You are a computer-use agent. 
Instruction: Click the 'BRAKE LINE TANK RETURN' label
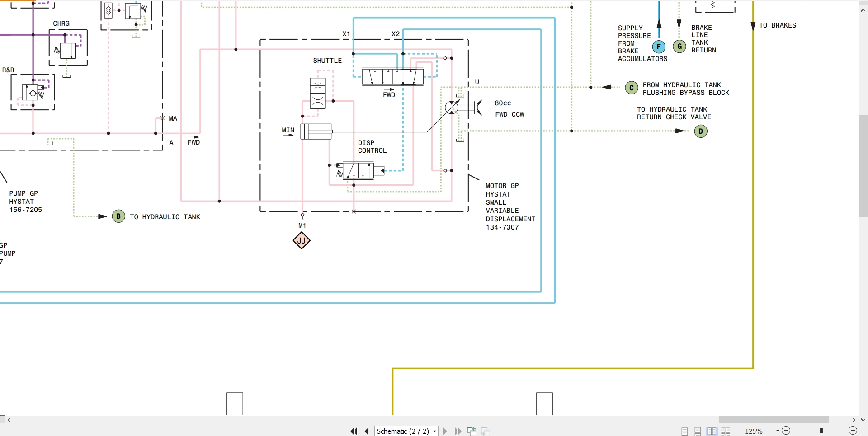(x=703, y=39)
